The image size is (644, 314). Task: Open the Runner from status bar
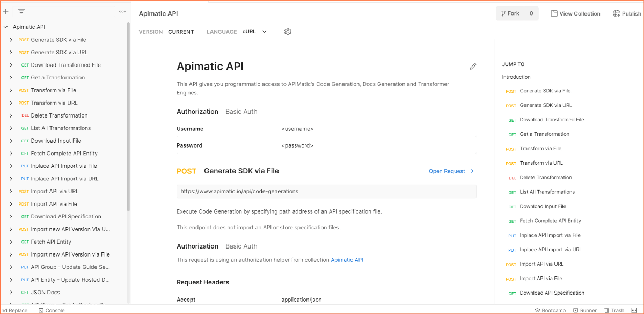[585, 311]
